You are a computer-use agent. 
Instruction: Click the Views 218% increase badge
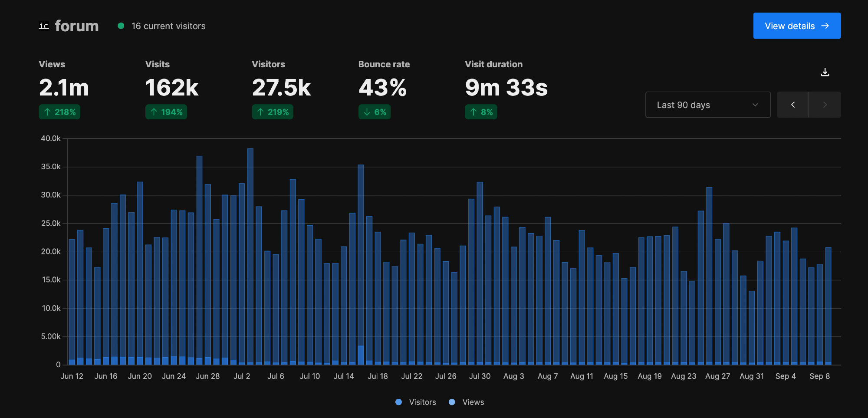coord(59,112)
